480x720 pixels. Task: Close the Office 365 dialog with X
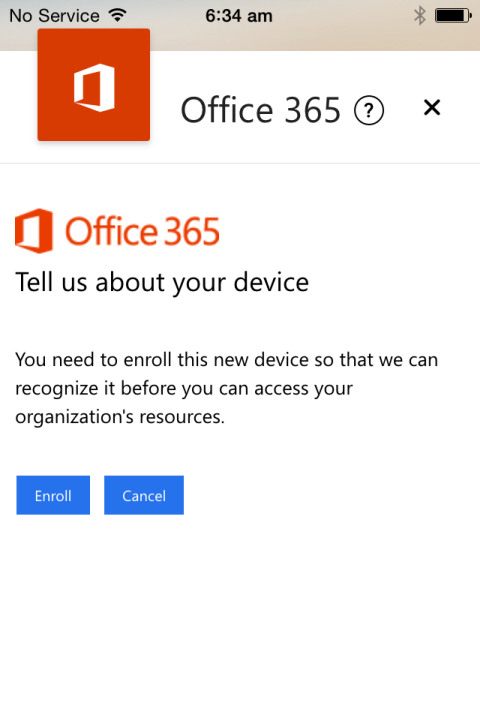tap(432, 108)
